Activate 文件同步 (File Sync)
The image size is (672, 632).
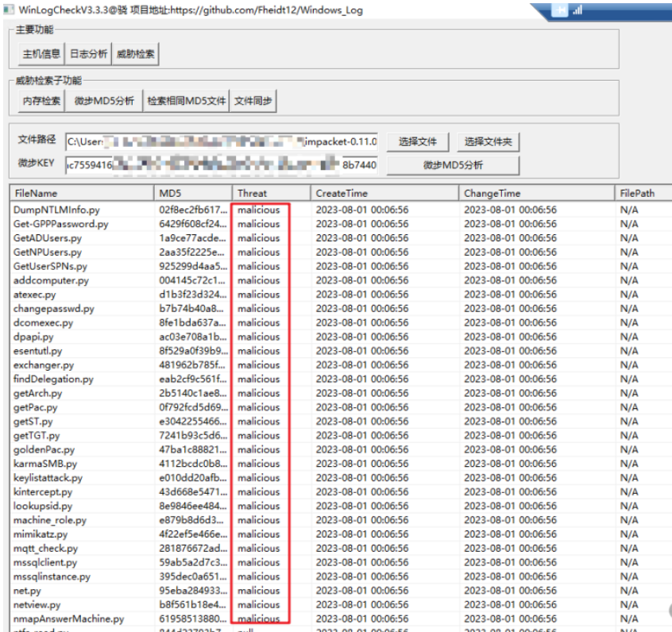(253, 101)
